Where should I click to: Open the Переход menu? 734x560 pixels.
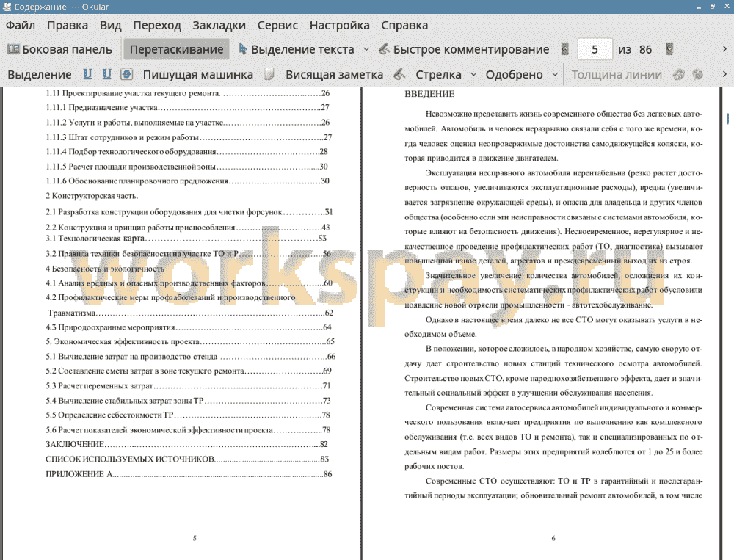click(x=157, y=25)
